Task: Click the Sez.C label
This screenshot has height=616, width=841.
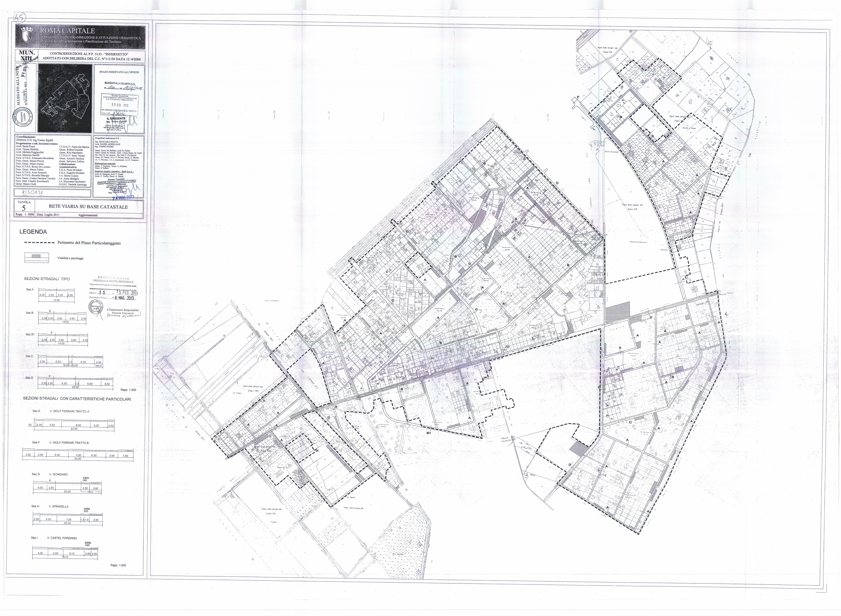Action: point(29,356)
